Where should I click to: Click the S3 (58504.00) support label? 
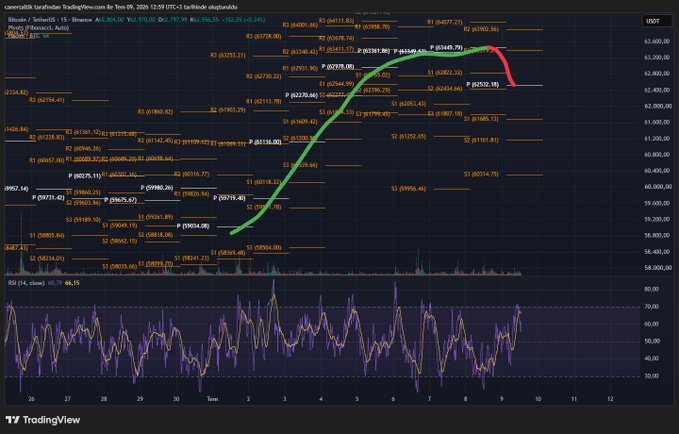pyautogui.click(x=264, y=248)
